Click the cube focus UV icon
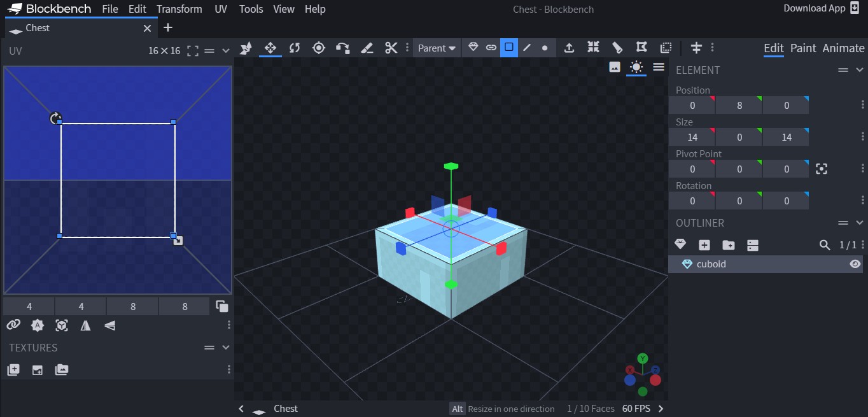 coord(62,325)
